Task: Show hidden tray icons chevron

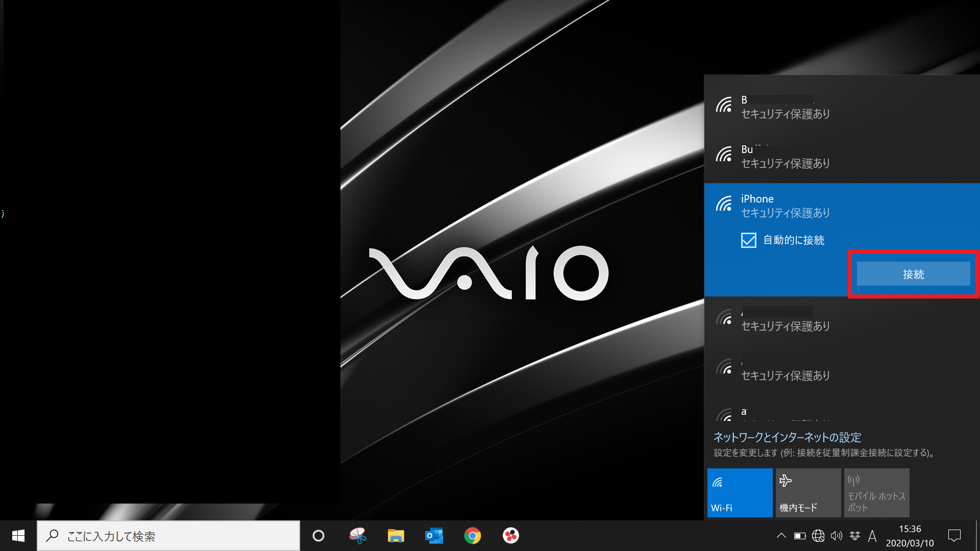Action: click(781, 536)
